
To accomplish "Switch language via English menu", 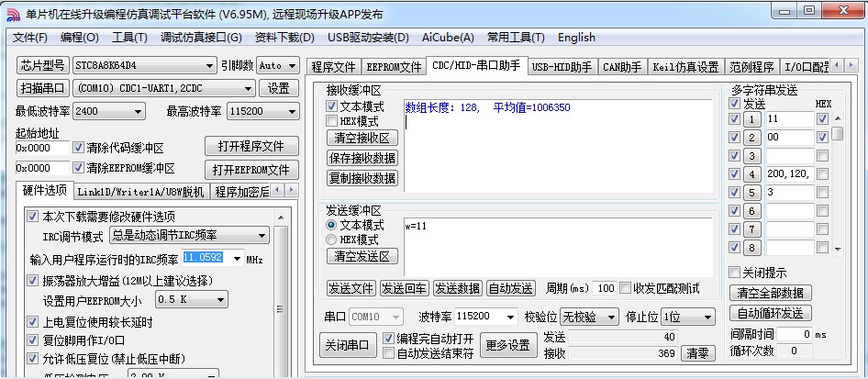I will click(576, 38).
